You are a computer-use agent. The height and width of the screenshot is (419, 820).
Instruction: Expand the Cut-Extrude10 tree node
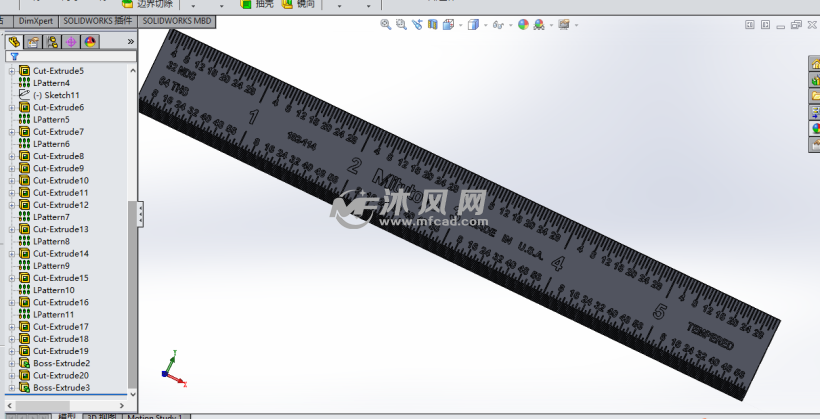(x=12, y=180)
